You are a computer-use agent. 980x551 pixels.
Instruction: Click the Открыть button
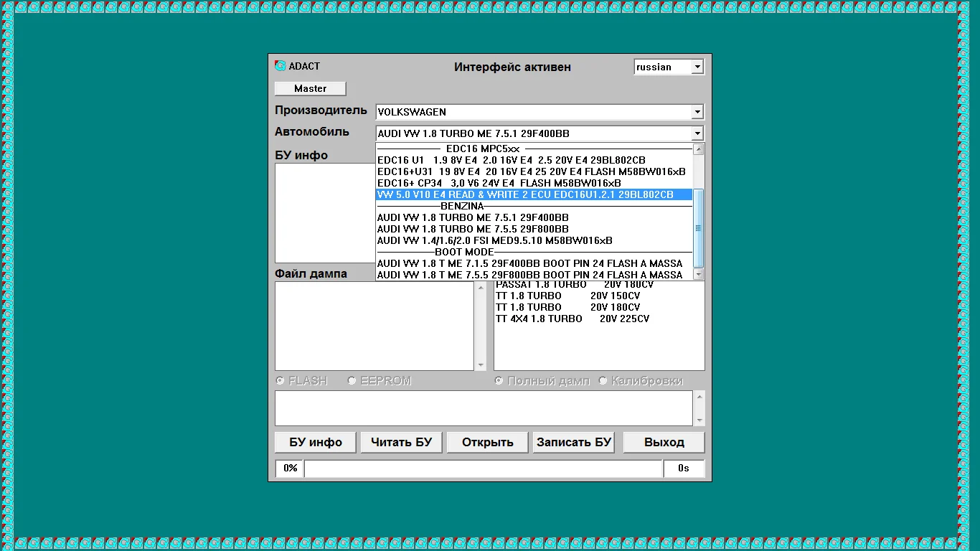coord(488,442)
